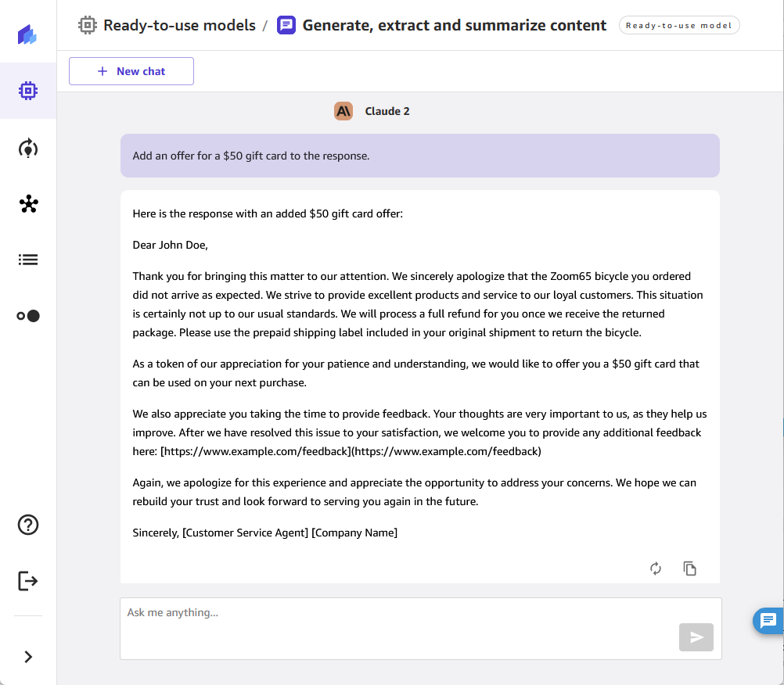The width and height of the screenshot is (784, 685).
Task: Click the two-dot toggle sidebar icon
Action: point(28,316)
